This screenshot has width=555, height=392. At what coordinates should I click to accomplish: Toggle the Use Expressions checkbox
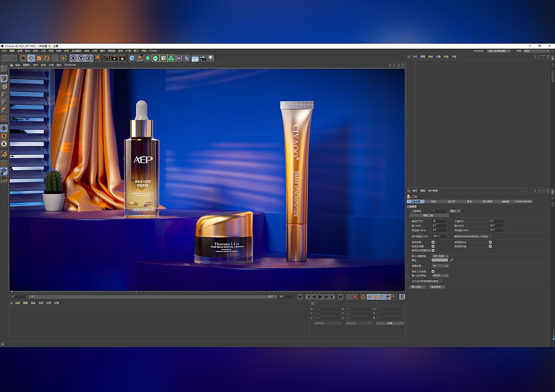490,242
